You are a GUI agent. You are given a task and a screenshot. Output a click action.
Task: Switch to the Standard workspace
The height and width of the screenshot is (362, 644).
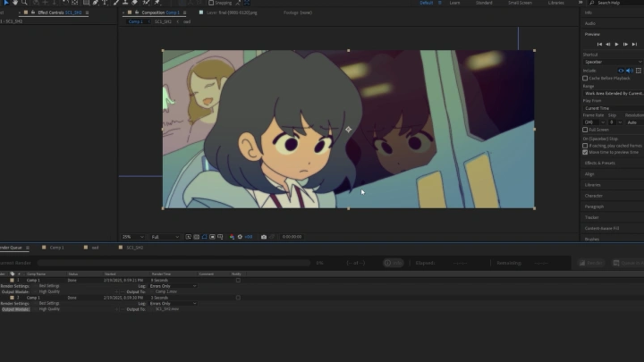click(x=484, y=3)
